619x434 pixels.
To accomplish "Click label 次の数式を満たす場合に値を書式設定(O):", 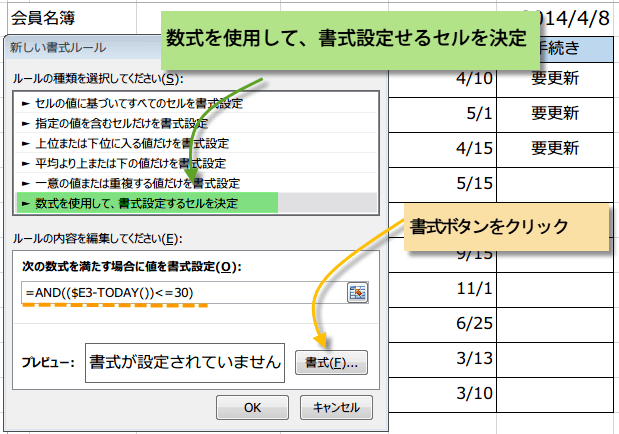I will pyautogui.click(x=131, y=267).
